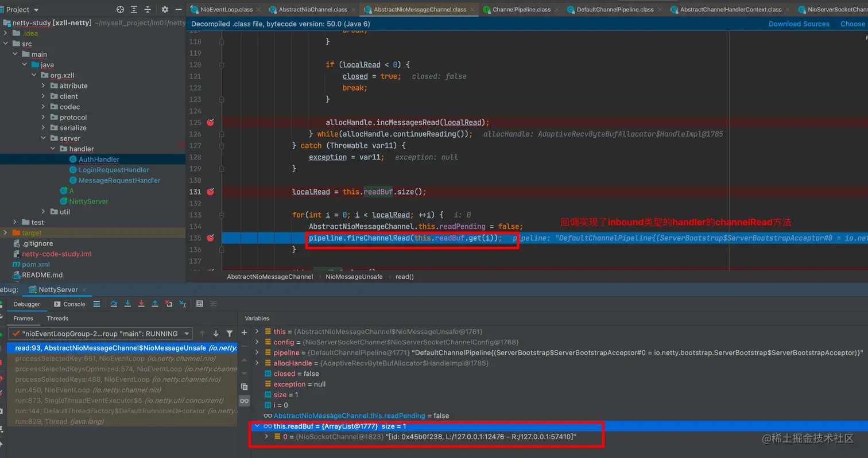The image size is (868, 458).
Task: Open README.md in project tree
Action: point(42,275)
